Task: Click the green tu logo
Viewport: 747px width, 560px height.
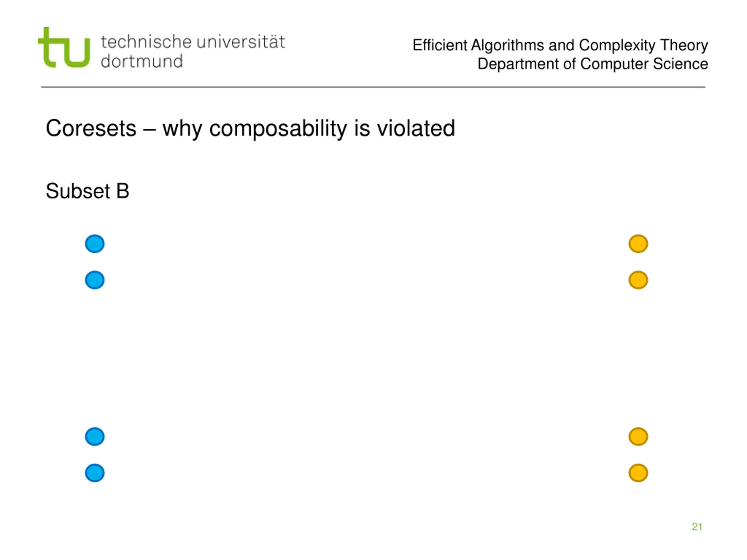Action: [x=64, y=47]
